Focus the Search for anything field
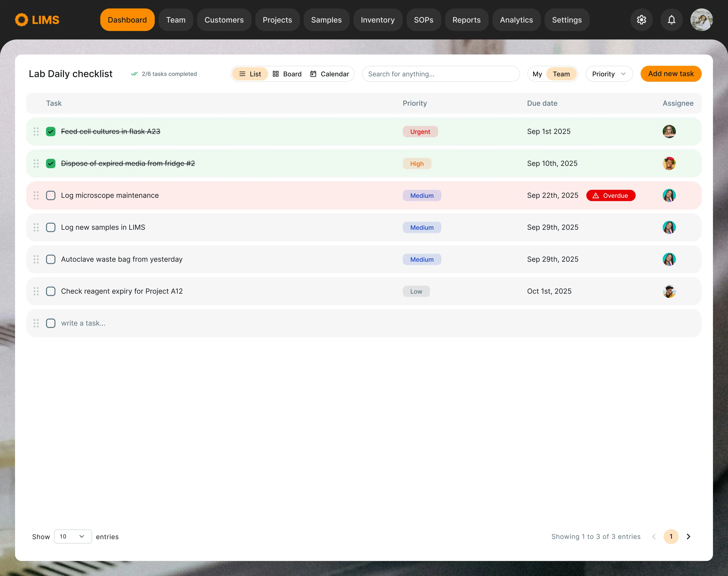Viewport: 728px width, 576px height. 441,74
